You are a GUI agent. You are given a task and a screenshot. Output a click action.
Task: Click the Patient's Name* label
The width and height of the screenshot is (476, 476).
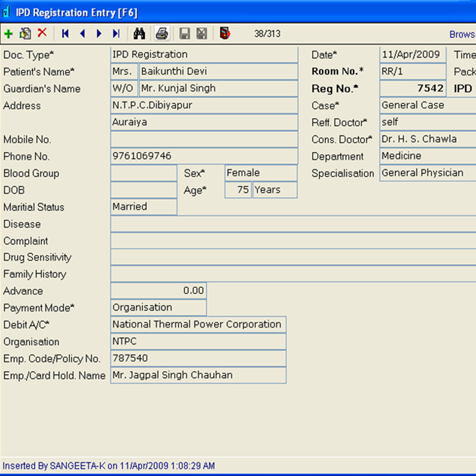[x=39, y=71]
